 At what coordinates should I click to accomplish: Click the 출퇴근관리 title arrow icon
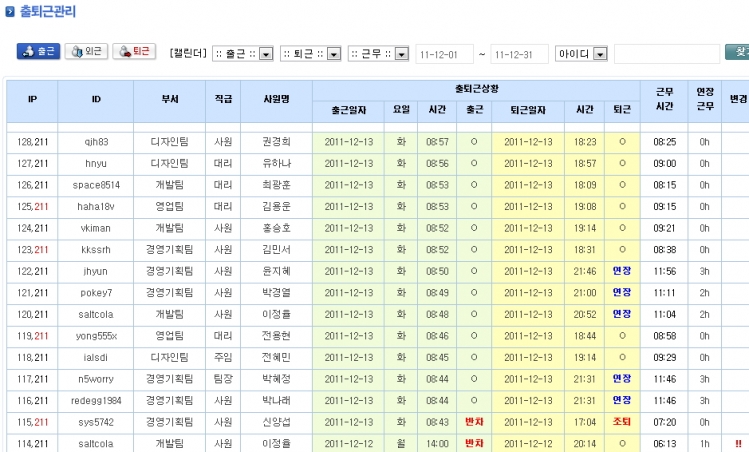tap(9, 12)
